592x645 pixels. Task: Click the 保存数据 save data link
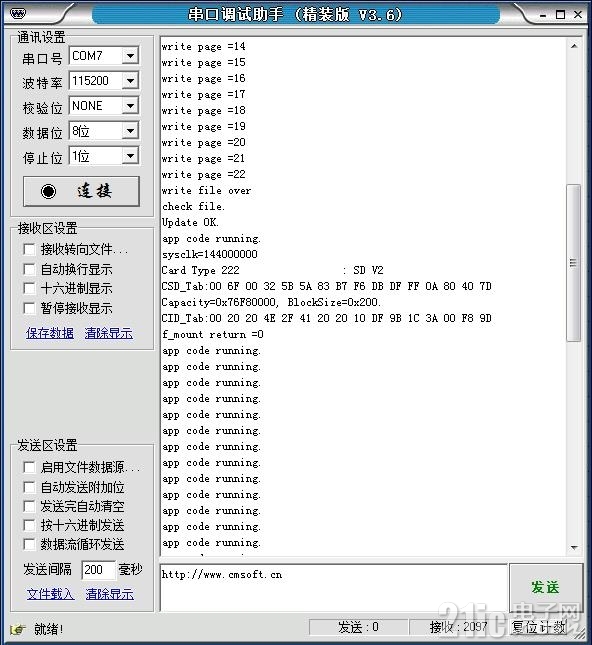50,333
